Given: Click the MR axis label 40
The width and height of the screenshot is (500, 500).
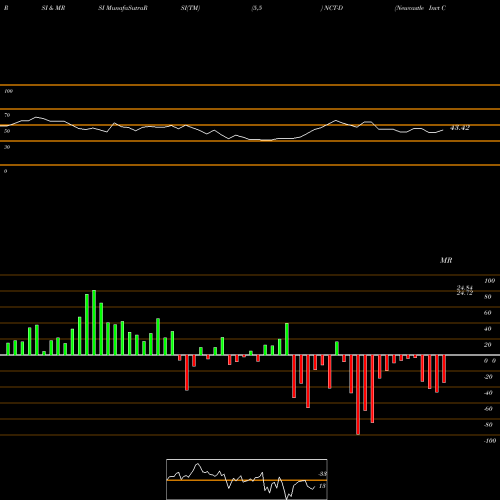Looking at the screenshot, I should point(487,329).
